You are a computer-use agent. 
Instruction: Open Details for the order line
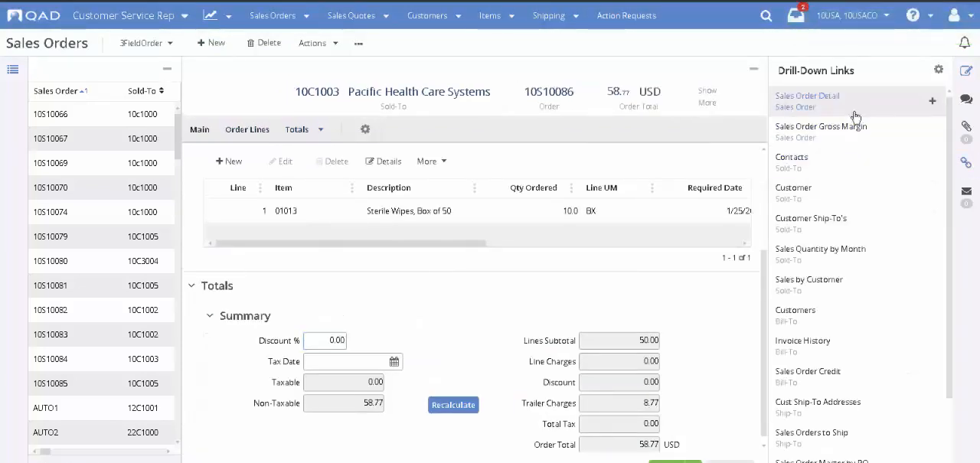tap(384, 161)
